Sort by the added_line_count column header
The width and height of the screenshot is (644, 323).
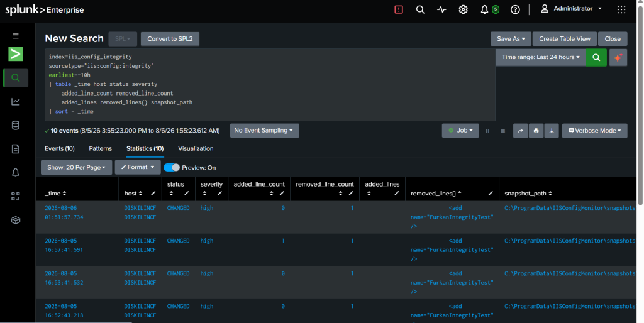tap(259, 189)
